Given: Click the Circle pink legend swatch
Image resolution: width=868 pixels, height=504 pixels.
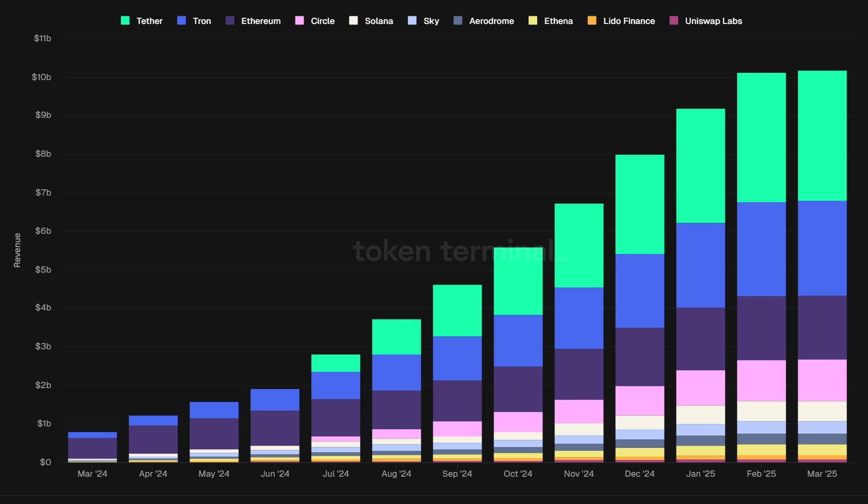Looking at the screenshot, I should click(x=299, y=21).
